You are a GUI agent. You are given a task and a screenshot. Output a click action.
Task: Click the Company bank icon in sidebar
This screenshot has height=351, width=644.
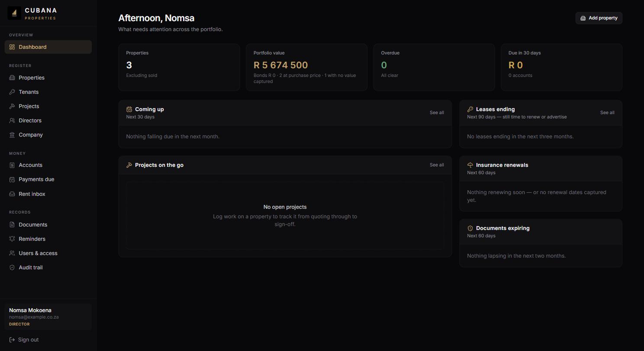point(12,135)
